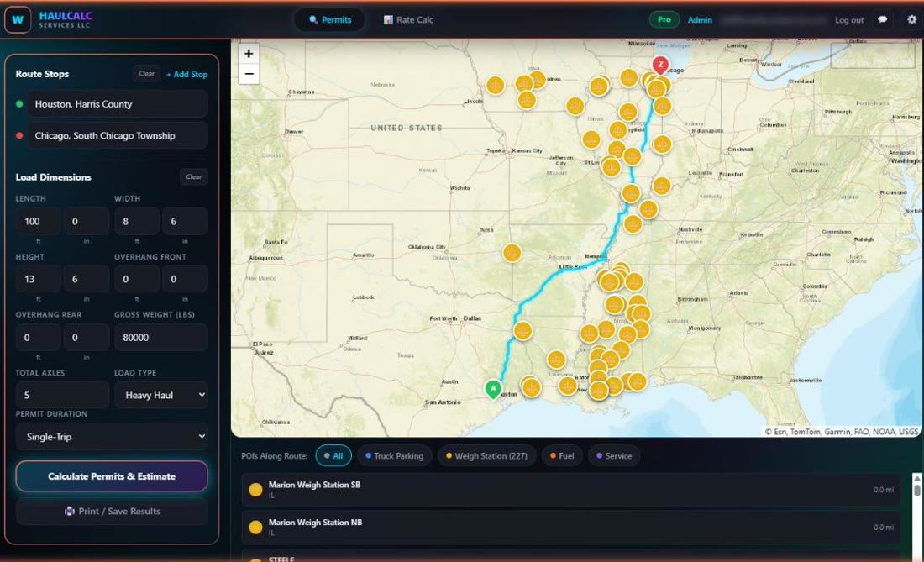The width and height of the screenshot is (924, 562).
Task: Click the Pro badge
Action: coord(664,19)
